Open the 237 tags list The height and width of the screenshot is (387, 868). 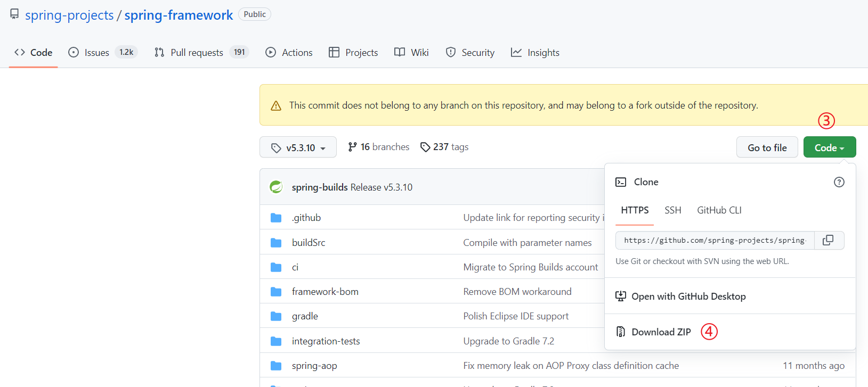444,147
